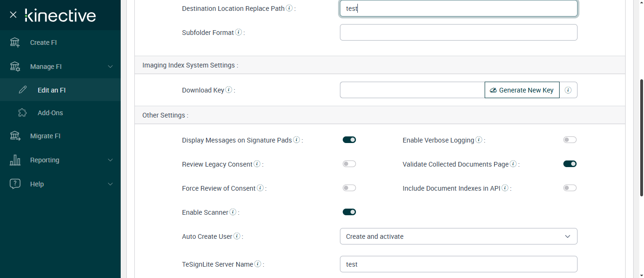This screenshot has width=644, height=278.
Task: Click the Migrate FI sidebar icon
Action: 15,136
